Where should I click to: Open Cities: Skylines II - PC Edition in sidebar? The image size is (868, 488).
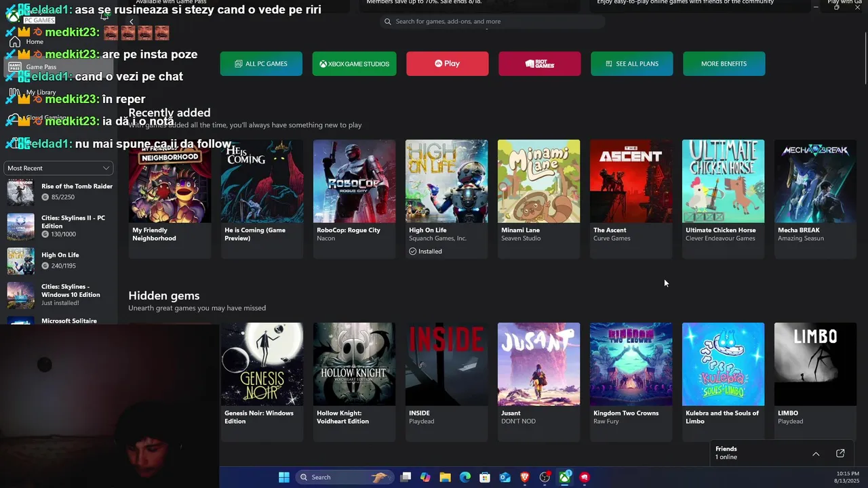click(60, 226)
